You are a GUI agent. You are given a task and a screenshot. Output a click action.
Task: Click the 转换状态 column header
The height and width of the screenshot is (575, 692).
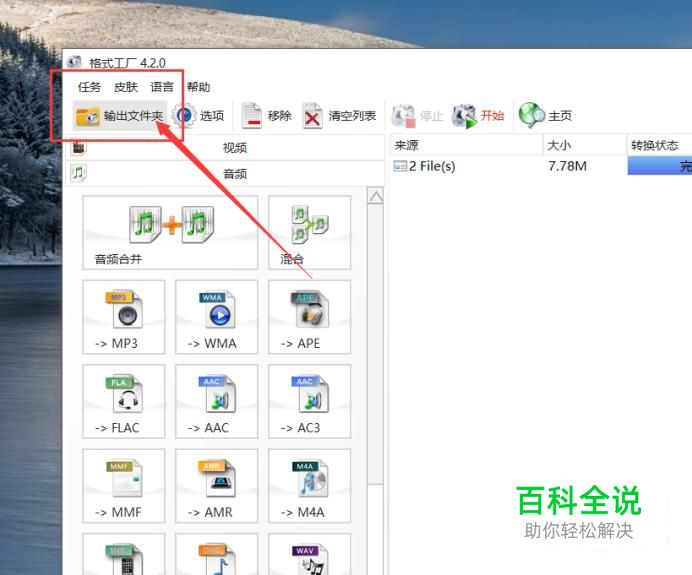pos(659,145)
